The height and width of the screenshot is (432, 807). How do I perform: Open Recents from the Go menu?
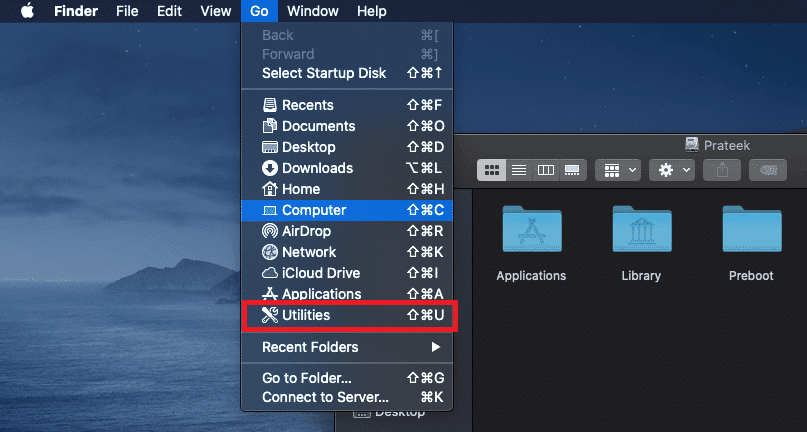click(x=347, y=105)
